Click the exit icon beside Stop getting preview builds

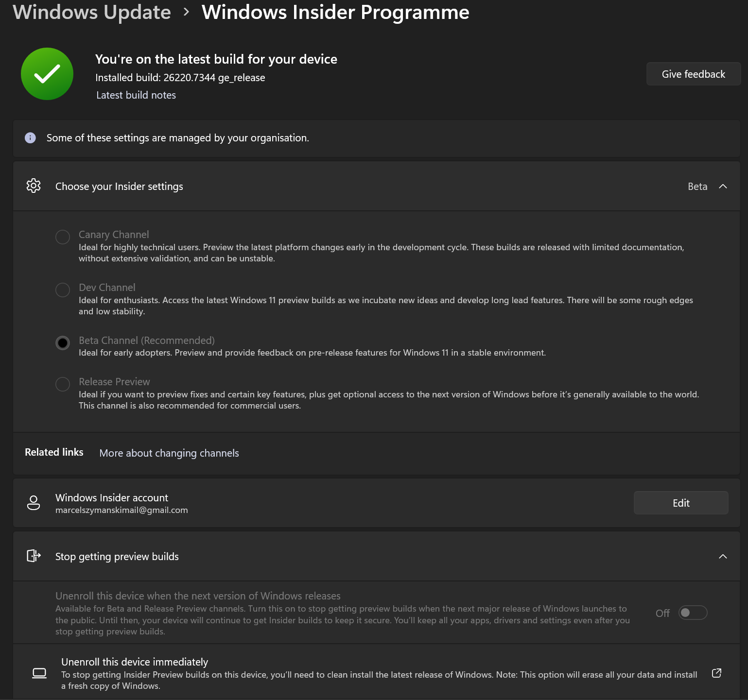(x=34, y=556)
